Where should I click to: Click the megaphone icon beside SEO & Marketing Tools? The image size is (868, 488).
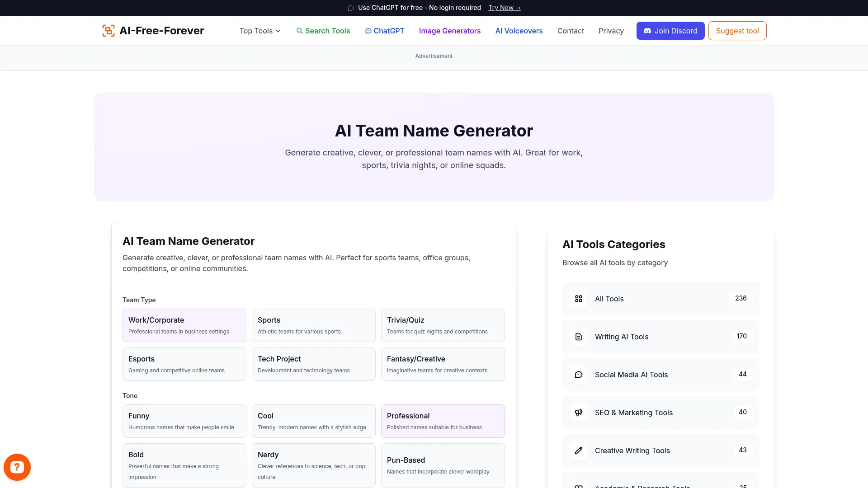(x=578, y=413)
